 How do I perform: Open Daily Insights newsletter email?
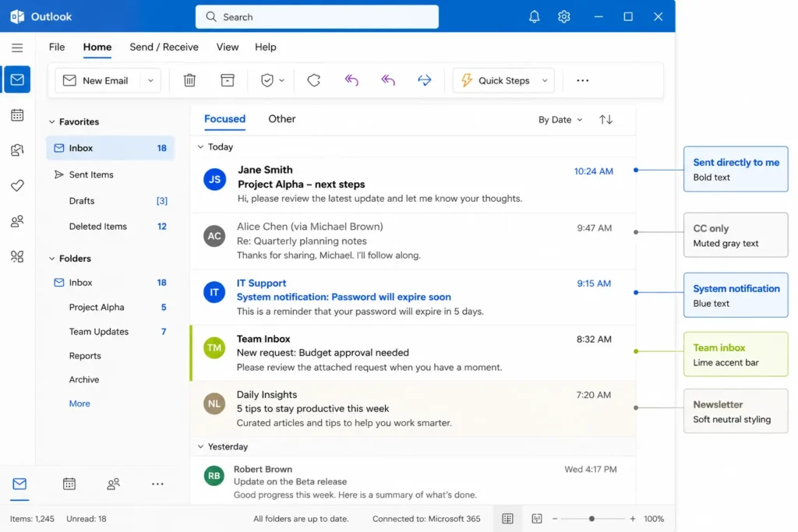pos(413,408)
